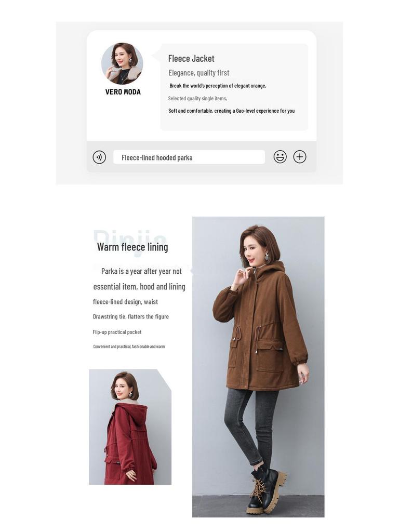Click the Fleece-lined hooded parka input field
The height and width of the screenshot is (532, 399).
click(x=189, y=157)
